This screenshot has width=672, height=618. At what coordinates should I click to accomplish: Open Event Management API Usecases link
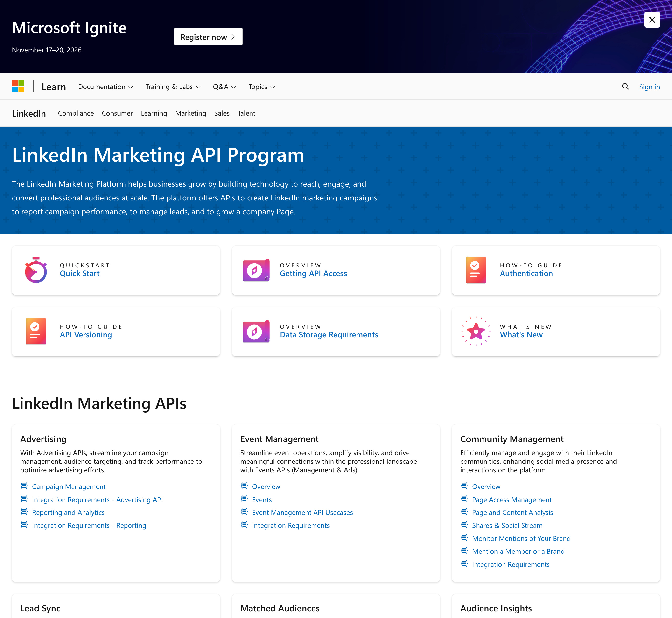coord(302,512)
